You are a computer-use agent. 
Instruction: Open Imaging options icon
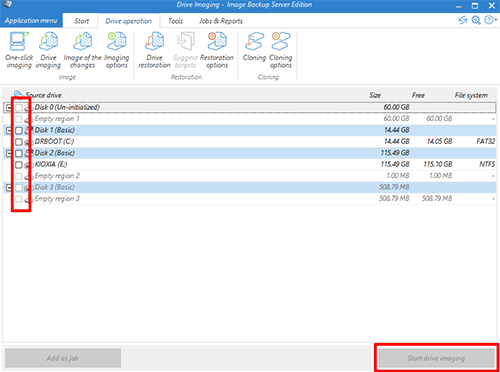click(117, 50)
